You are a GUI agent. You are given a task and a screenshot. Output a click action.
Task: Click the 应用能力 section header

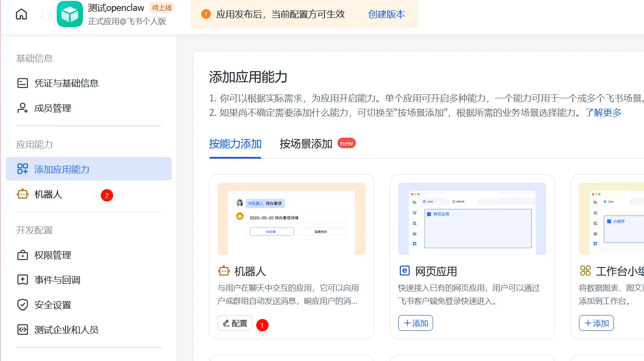pos(34,144)
